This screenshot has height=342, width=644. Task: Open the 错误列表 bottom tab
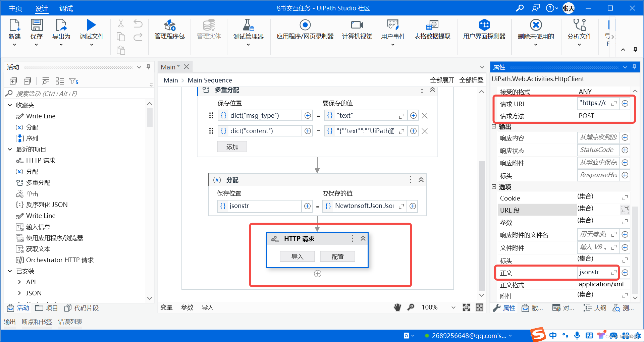pyautogui.click(x=70, y=322)
